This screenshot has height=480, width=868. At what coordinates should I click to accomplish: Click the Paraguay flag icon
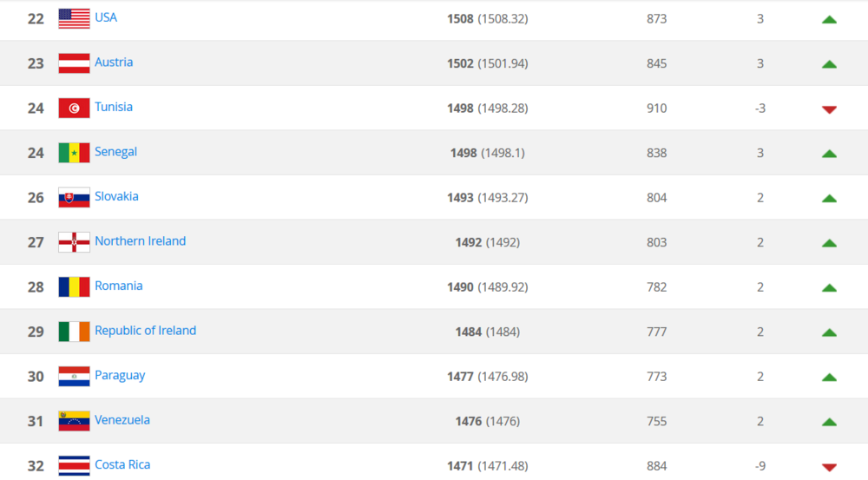click(x=74, y=376)
